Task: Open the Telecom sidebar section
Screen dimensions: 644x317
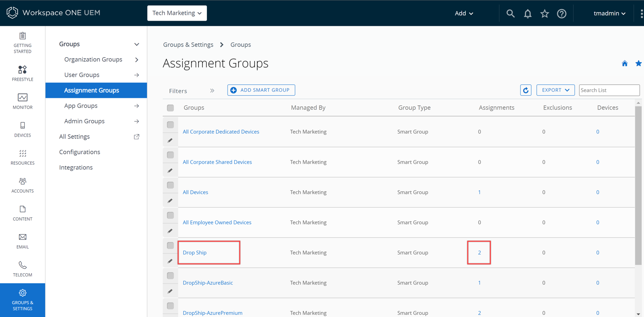Action: 22,269
